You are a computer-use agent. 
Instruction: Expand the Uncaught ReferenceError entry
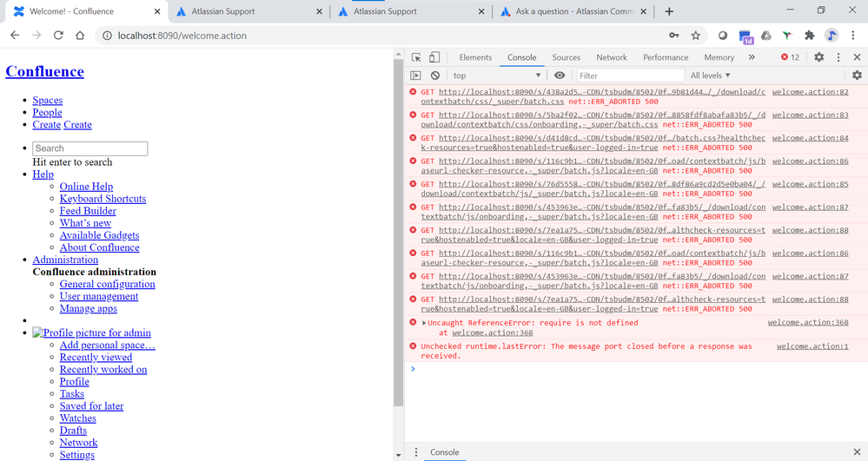(424, 323)
